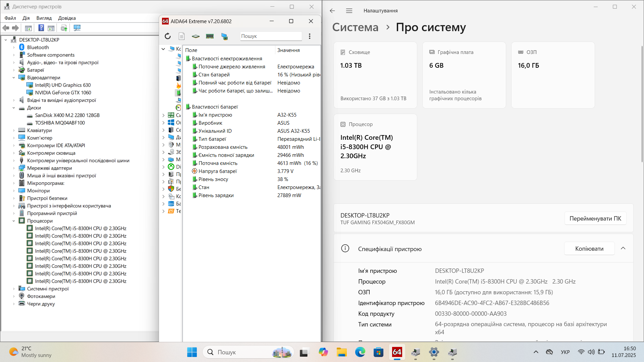Image resolution: width=644 pixels, height=362 pixels.
Task: Click the firewall flame icon in AIDA64 tree
Action: pos(178,85)
